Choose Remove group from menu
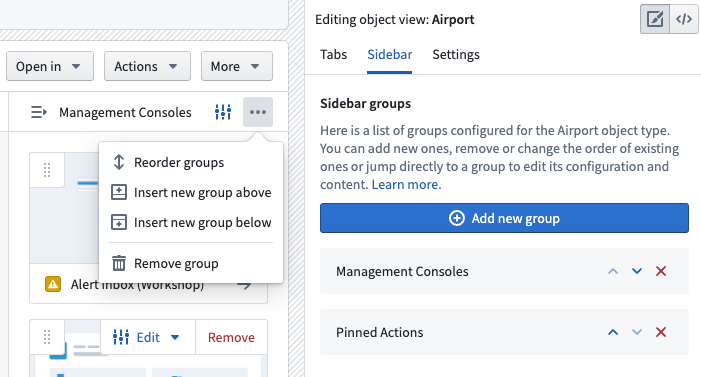701x377 pixels. [191, 263]
